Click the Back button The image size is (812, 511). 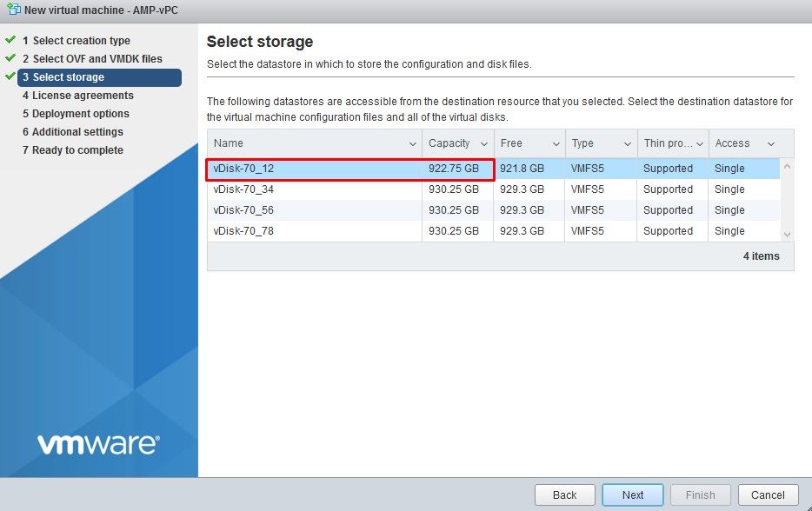pyautogui.click(x=564, y=495)
